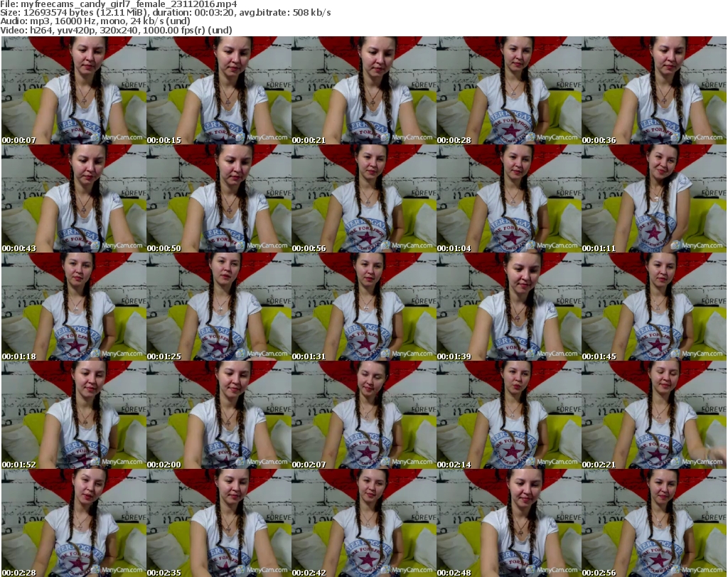The image size is (728, 577).
Task: Select the 00:01:31 video thumbnail
Action: pyautogui.click(x=364, y=307)
